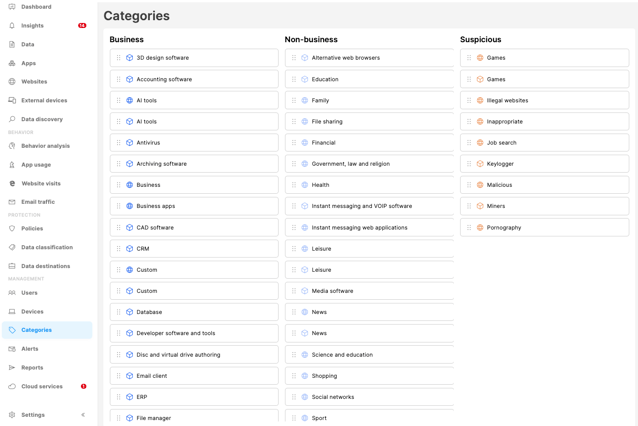Screen dimensions: 638x426
Task: Collapse the sidebar with the chevron arrow
Action: (83, 415)
